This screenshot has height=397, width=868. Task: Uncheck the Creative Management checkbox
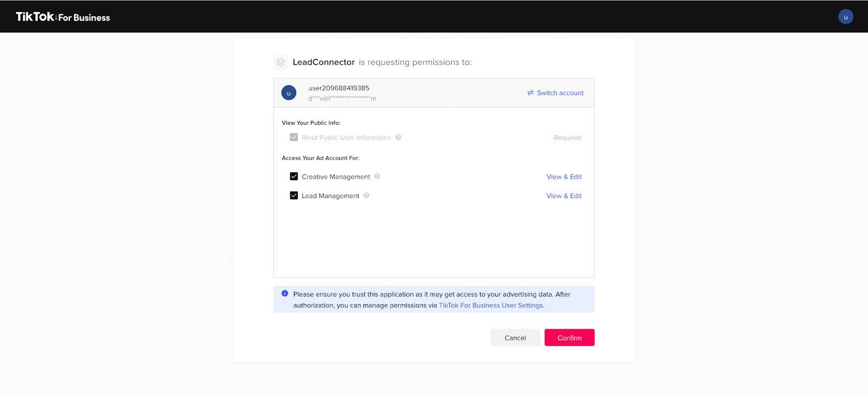click(294, 176)
